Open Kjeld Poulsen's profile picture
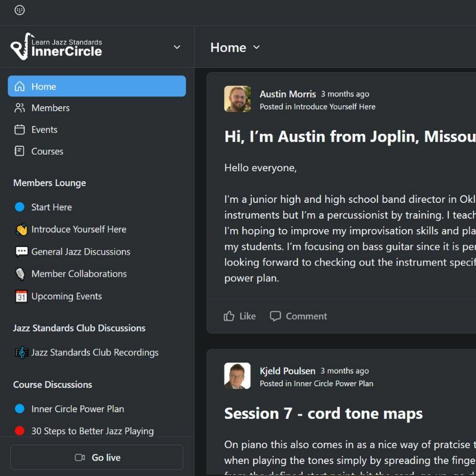The image size is (476, 476). click(x=237, y=376)
